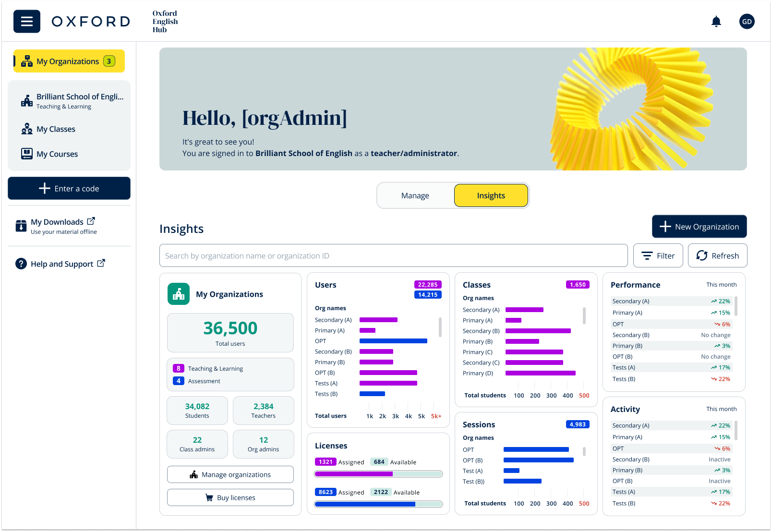Open My Courses using its book icon
This screenshot has width=772, height=532.
coord(27,154)
